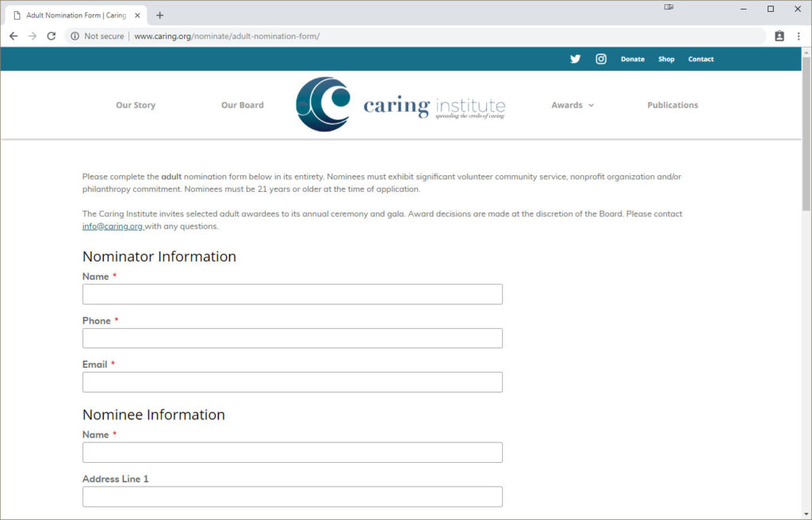Click the Caring Institute logo

pos(400,105)
